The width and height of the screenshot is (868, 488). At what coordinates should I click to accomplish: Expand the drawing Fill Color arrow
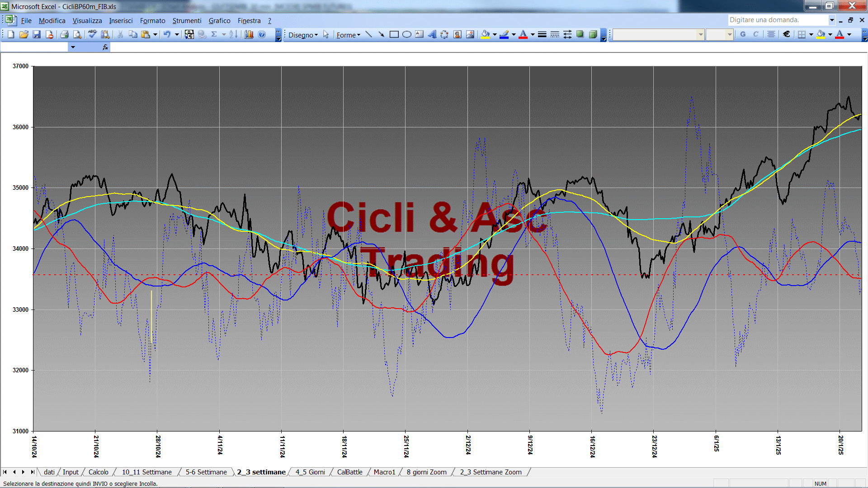(x=495, y=34)
